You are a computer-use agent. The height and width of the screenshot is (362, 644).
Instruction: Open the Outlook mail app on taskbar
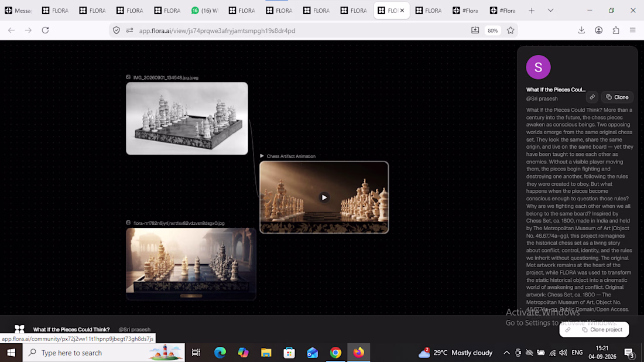(312, 353)
